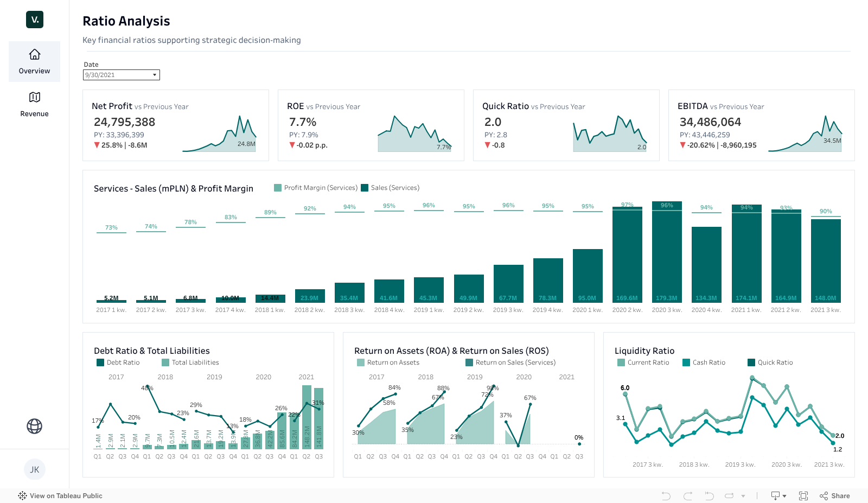Click the red down-triangle under Quick Ratio
This screenshot has width=868, height=503.
click(487, 145)
